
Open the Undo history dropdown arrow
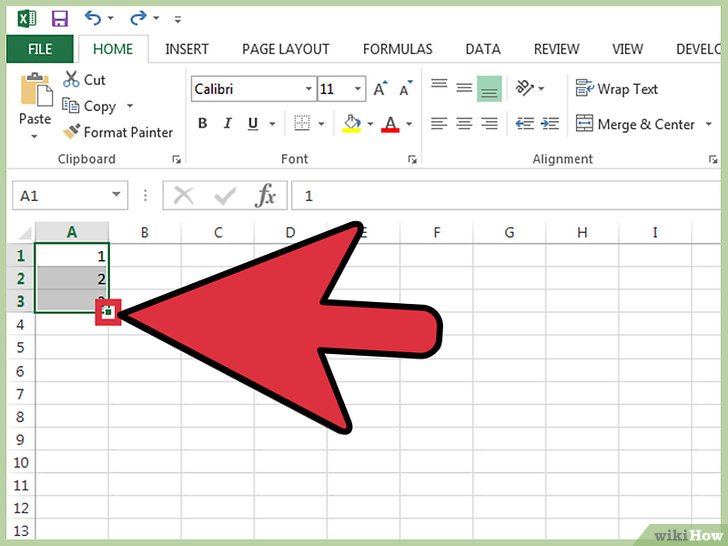coord(110,18)
